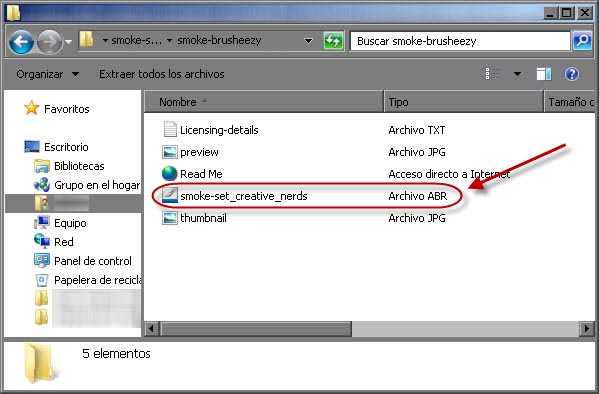Open Papelera de reciclaje
The width and height of the screenshot is (599, 394).
pos(97,280)
